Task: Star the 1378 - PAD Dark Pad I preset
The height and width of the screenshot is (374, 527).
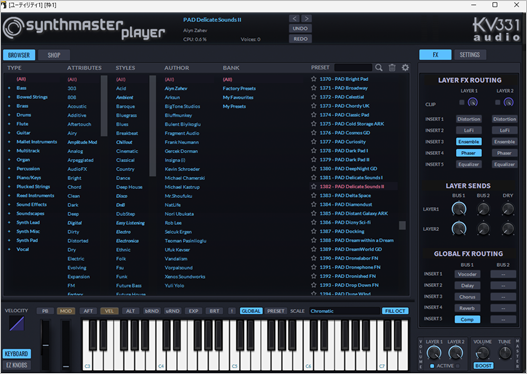Action: [314, 151]
